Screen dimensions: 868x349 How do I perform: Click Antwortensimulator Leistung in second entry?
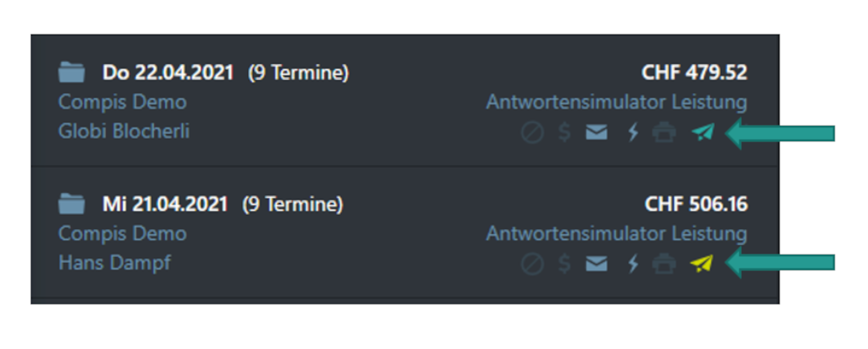(617, 234)
